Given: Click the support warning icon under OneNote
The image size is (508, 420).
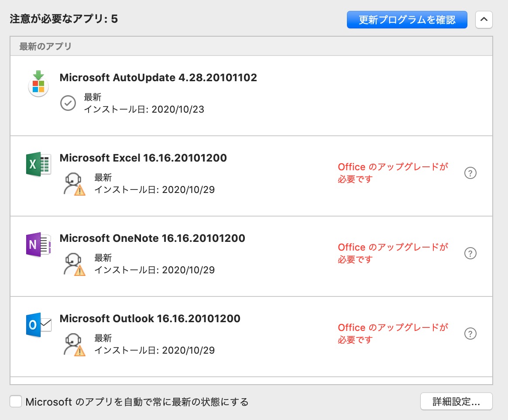Looking at the screenshot, I should [x=74, y=264].
